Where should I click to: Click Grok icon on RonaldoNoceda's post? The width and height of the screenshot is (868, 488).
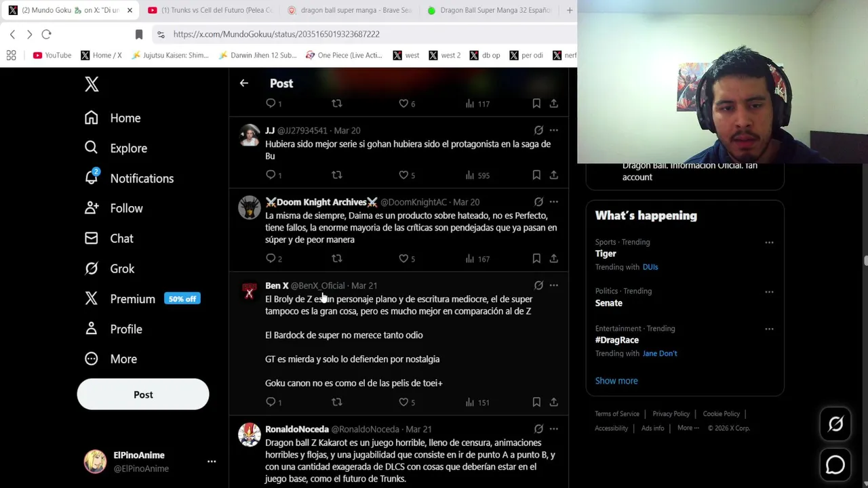(538, 429)
